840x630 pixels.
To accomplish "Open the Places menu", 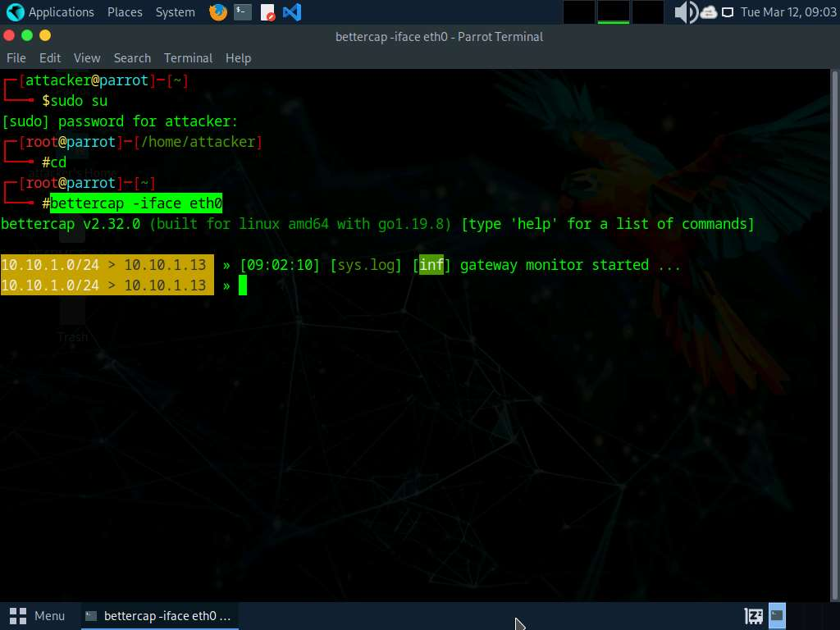I will pos(125,12).
